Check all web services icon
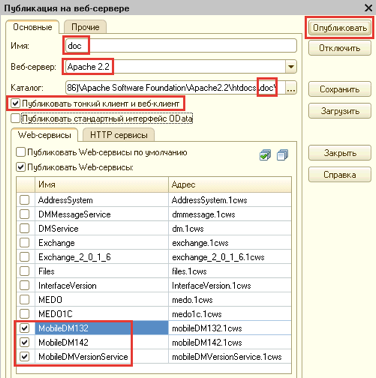 [x=265, y=155]
